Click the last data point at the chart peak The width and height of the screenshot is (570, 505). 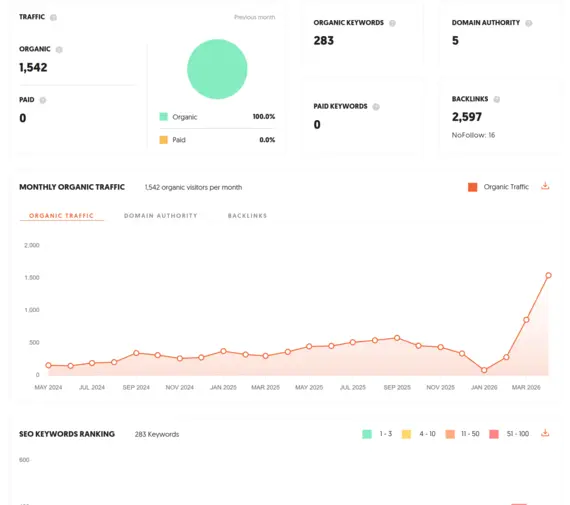pyautogui.click(x=548, y=276)
